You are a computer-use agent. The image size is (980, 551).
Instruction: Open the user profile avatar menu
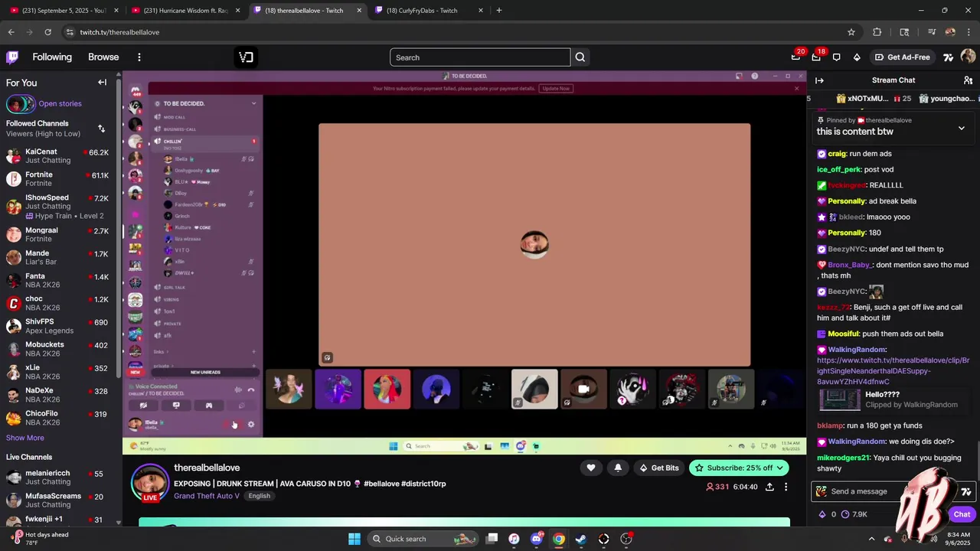coord(968,57)
